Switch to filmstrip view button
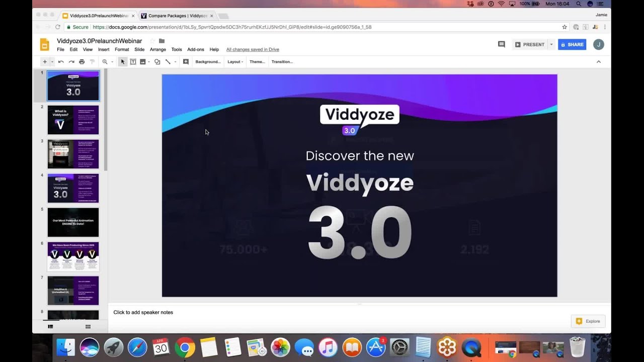 point(50,326)
